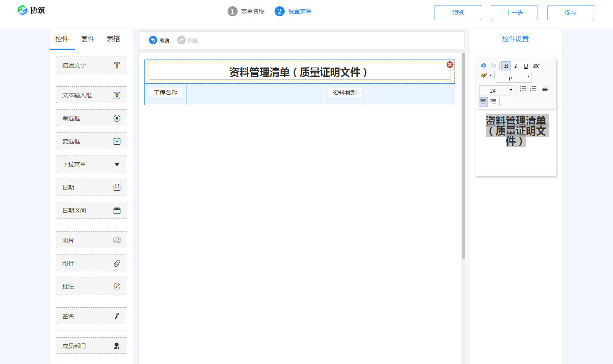Click undo in the rich text toolbar
Image resolution: width=613 pixels, height=364 pixels.
point(483,66)
